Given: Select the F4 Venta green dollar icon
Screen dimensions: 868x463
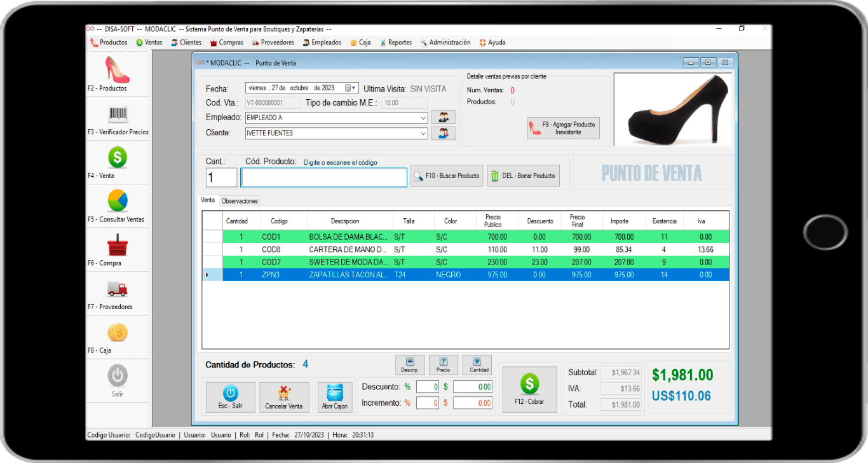Looking at the screenshot, I should (118, 157).
